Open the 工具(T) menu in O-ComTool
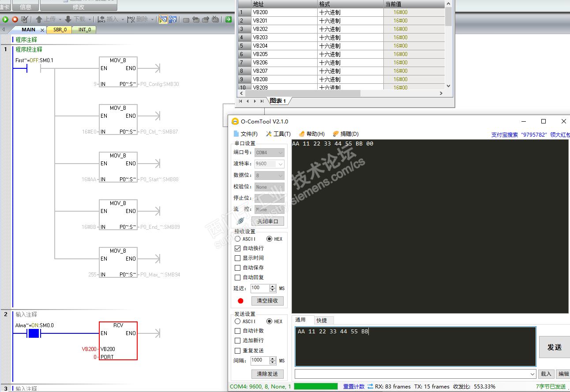The width and height of the screenshot is (570, 392). point(278,134)
